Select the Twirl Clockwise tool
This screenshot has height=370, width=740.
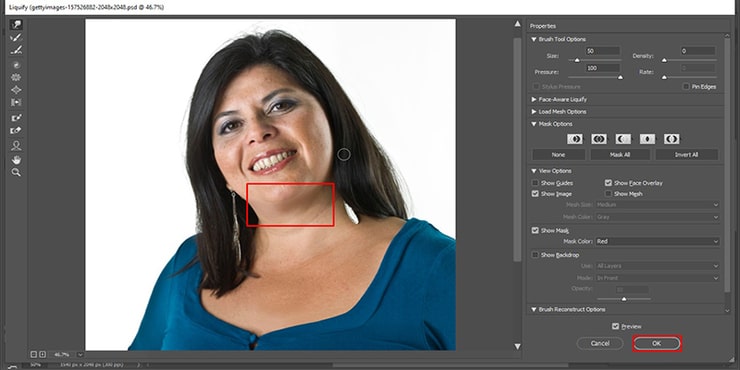(16, 65)
